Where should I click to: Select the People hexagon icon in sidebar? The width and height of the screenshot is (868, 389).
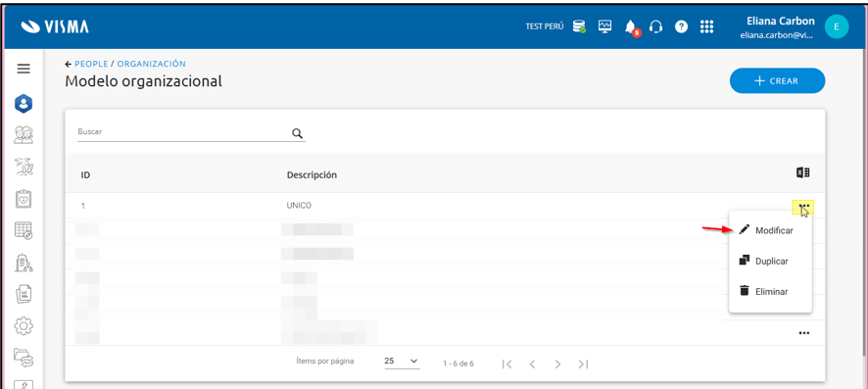click(x=24, y=104)
